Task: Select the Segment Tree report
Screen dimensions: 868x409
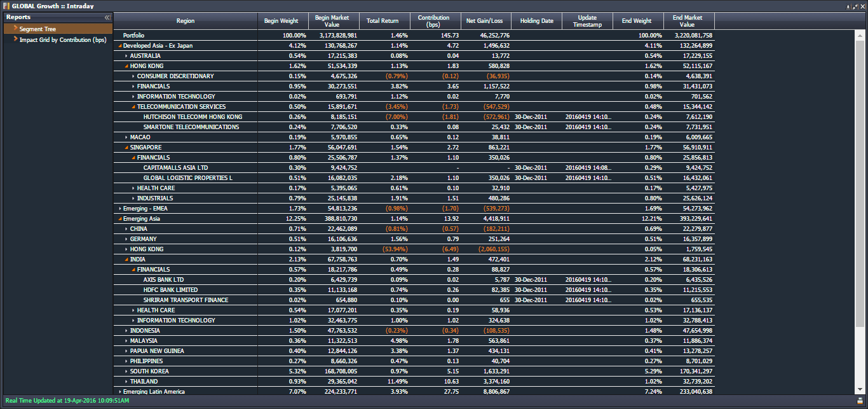Action: 39,29
